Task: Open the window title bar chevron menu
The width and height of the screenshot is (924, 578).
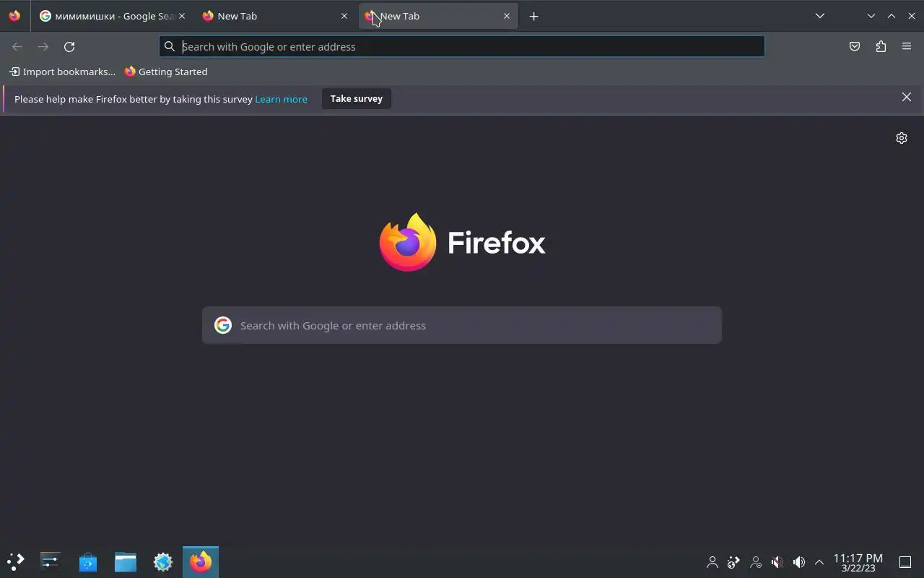Action: tap(871, 16)
